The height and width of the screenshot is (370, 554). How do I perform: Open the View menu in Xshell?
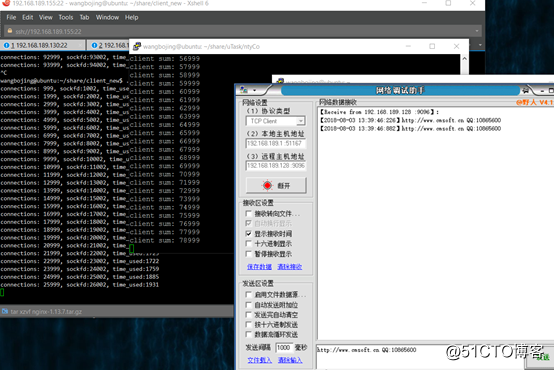pos(46,17)
